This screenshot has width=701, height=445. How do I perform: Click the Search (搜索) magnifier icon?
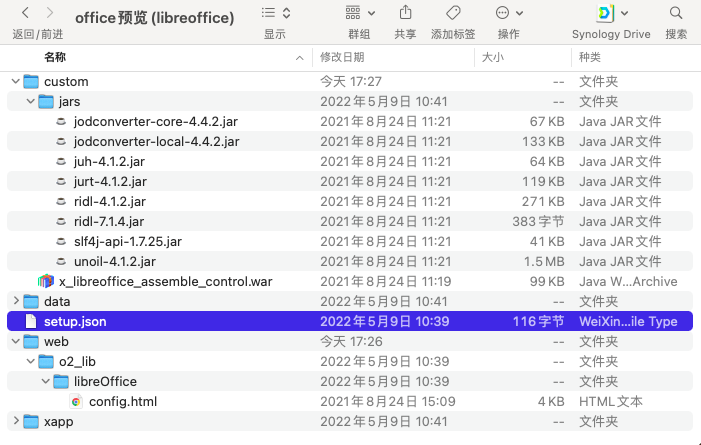tap(676, 13)
